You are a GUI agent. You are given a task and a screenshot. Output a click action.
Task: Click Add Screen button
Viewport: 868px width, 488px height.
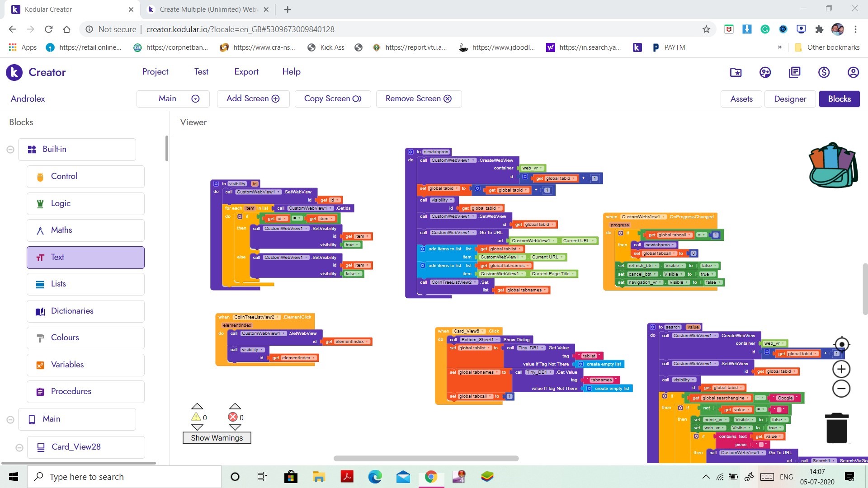point(253,99)
